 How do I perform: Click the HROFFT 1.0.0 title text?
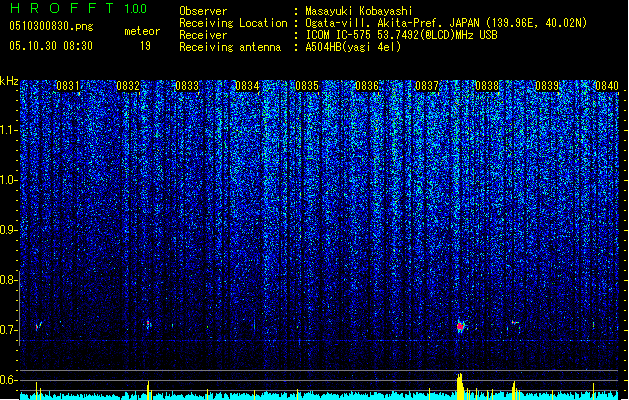[78, 8]
